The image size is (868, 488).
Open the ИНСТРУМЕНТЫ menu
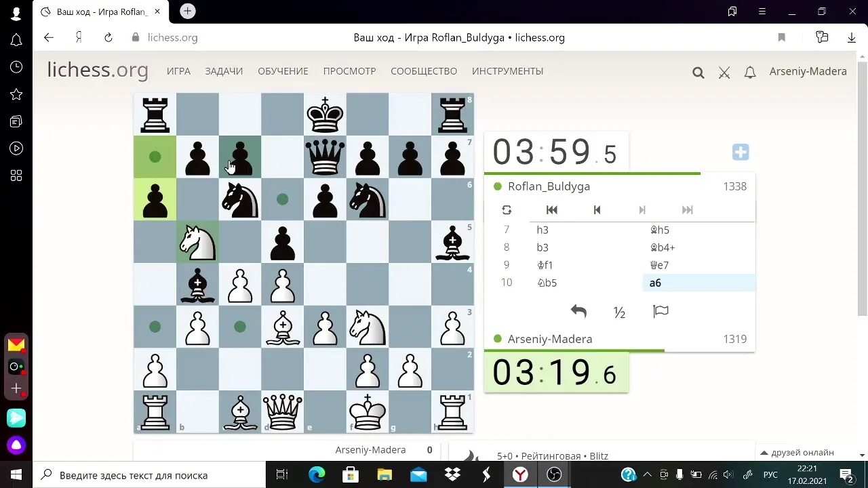508,71
